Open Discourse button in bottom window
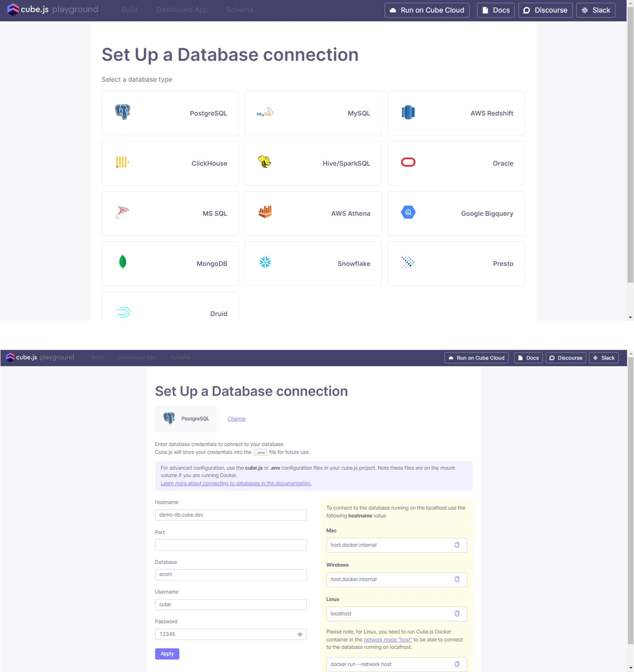634x672 pixels. (x=566, y=358)
